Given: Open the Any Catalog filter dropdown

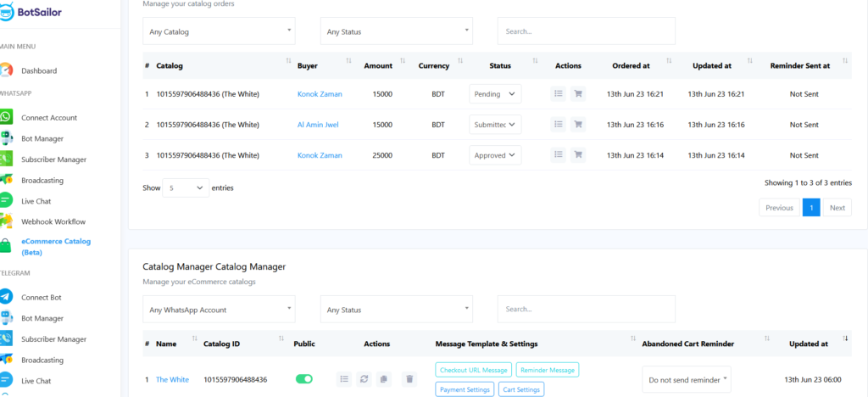Looking at the screenshot, I should 219,31.
